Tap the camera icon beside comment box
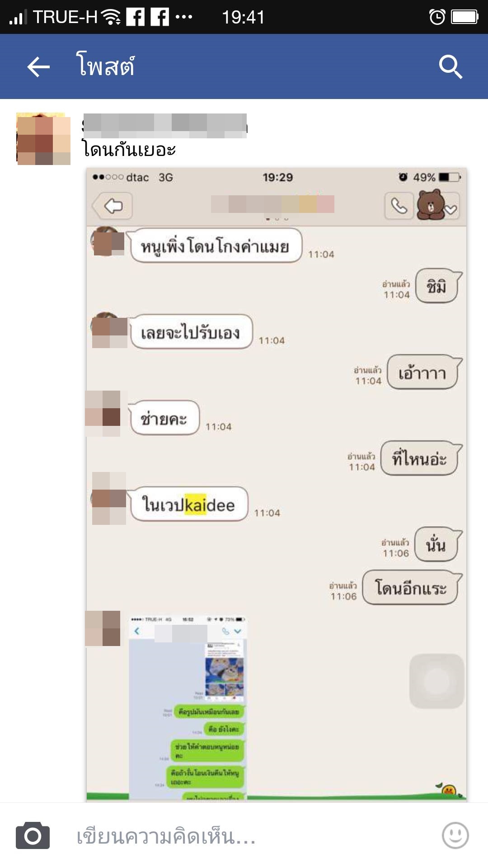 [33, 835]
